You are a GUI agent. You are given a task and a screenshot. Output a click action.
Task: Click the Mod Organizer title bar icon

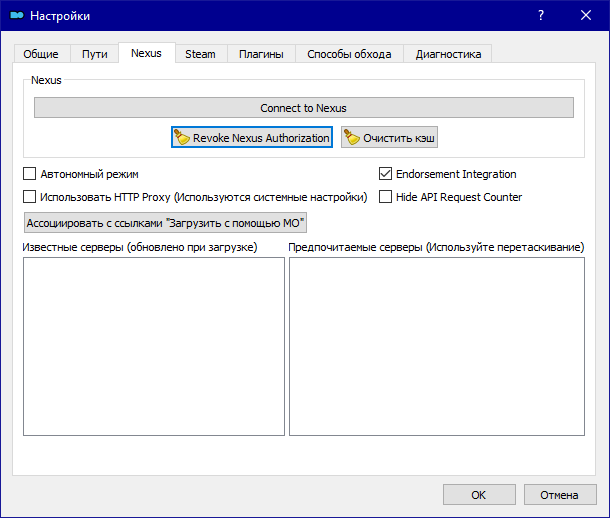(17, 16)
